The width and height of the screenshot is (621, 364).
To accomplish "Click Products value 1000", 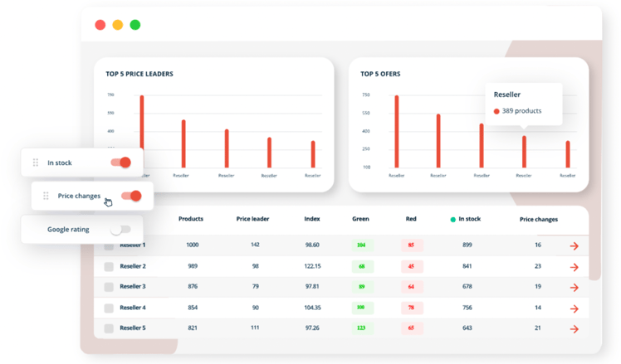I will click(x=193, y=245).
